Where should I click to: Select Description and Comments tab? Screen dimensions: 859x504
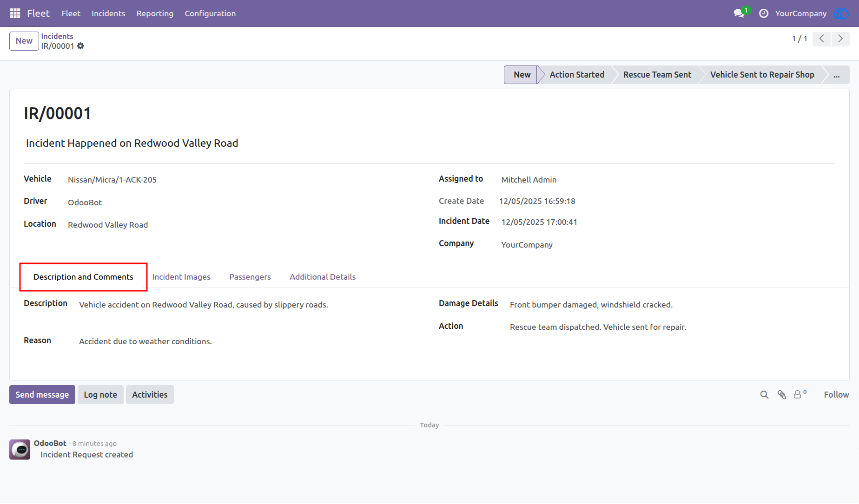pos(83,277)
